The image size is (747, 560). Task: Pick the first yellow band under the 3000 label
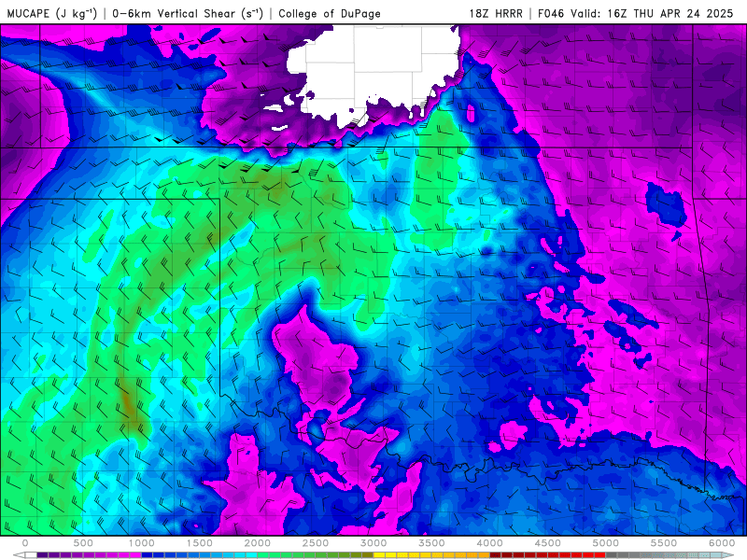379,554
